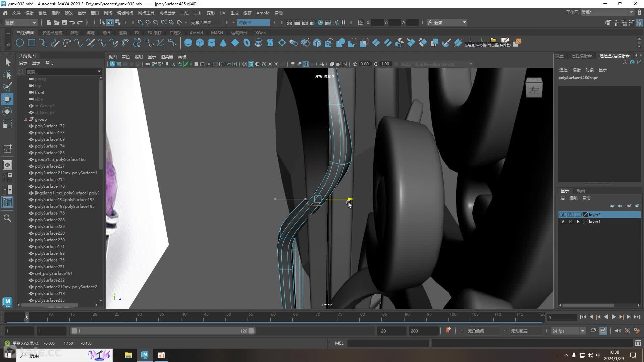Screen dimensions: 644x362
Task: Activate the Rotate tool in toolbox
Action: (x=7, y=112)
